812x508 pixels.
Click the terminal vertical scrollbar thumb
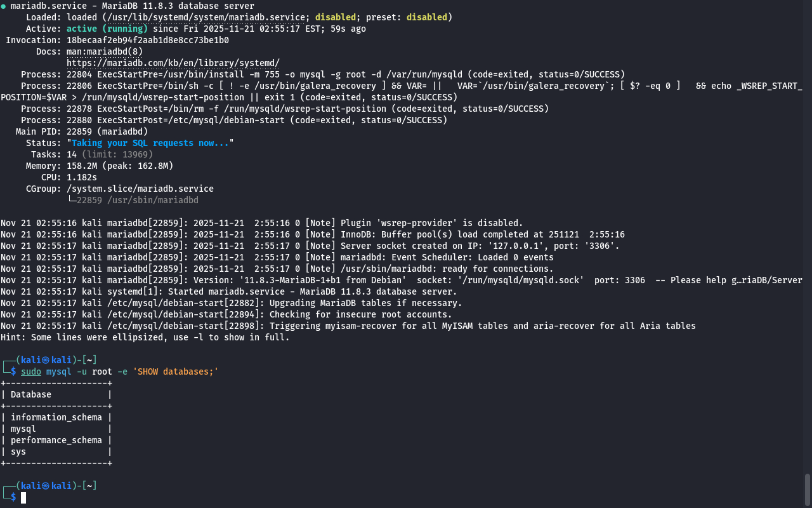point(808,489)
